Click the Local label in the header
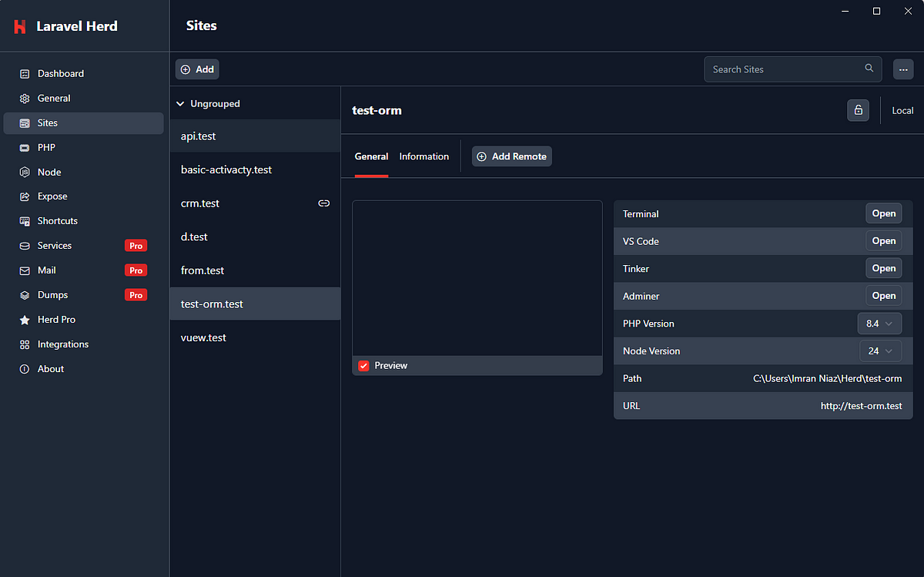Viewport: 924px width, 577px height. pyautogui.click(x=902, y=110)
